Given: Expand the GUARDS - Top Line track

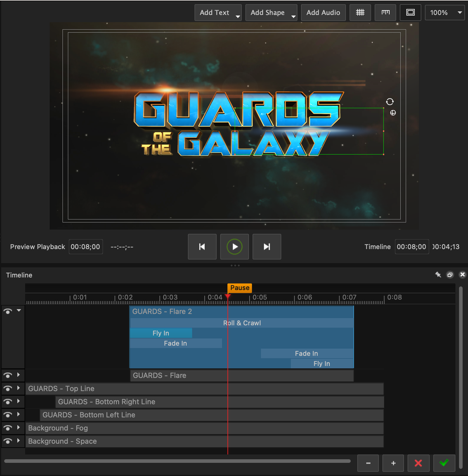Looking at the screenshot, I should coord(19,388).
